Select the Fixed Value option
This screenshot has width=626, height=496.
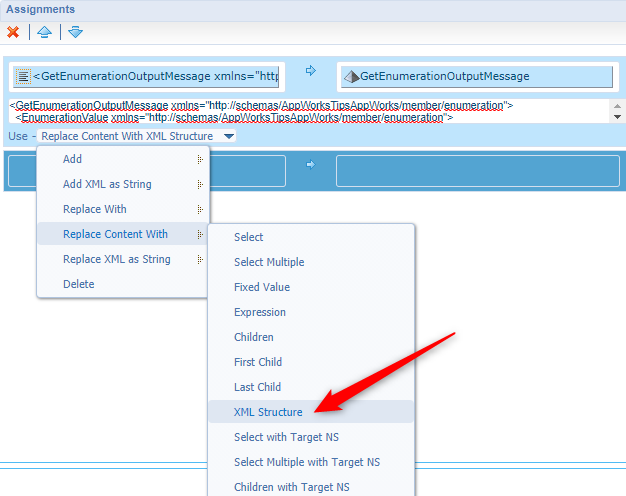pos(261,287)
